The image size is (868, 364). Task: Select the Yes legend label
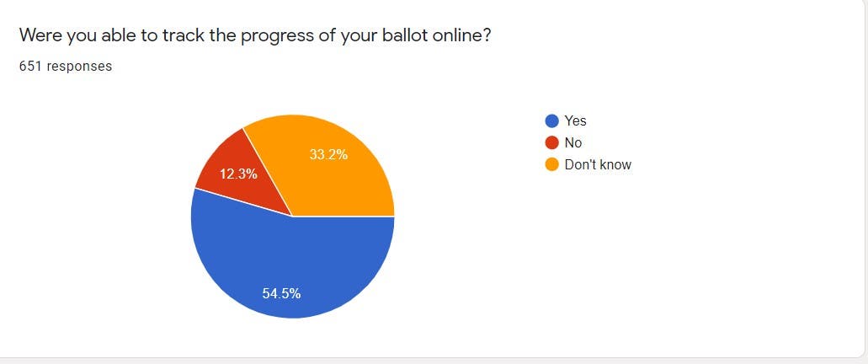575,121
